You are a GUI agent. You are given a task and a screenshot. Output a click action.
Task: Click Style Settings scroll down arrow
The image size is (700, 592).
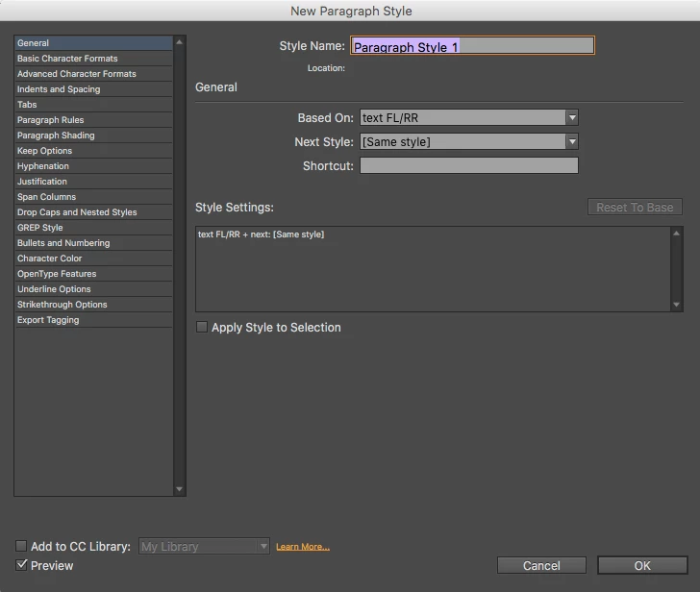click(x=676, y=305)
